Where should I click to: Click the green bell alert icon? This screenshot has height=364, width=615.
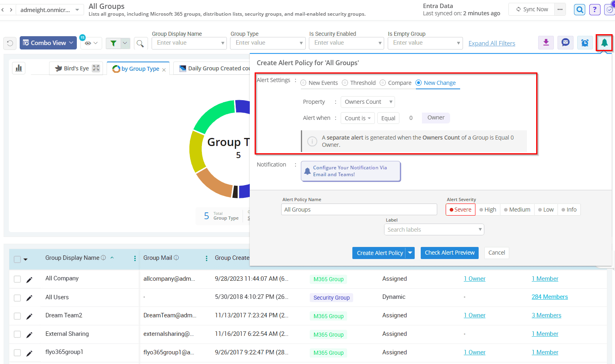click(x=604, y=43)
